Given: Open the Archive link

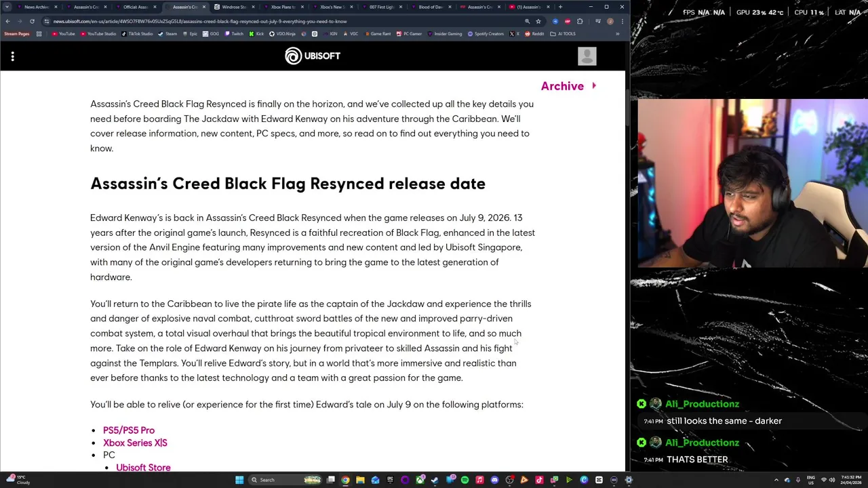Looking at the screenshot, I should (568, 86).
